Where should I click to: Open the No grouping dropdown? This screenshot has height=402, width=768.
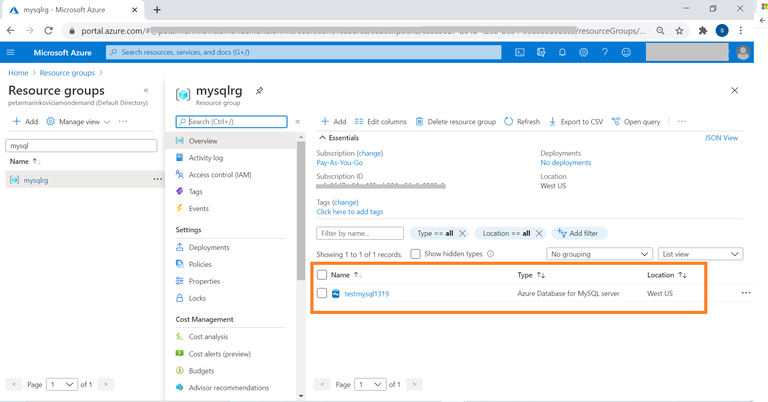pyautogui.click(x=599, y=254)
